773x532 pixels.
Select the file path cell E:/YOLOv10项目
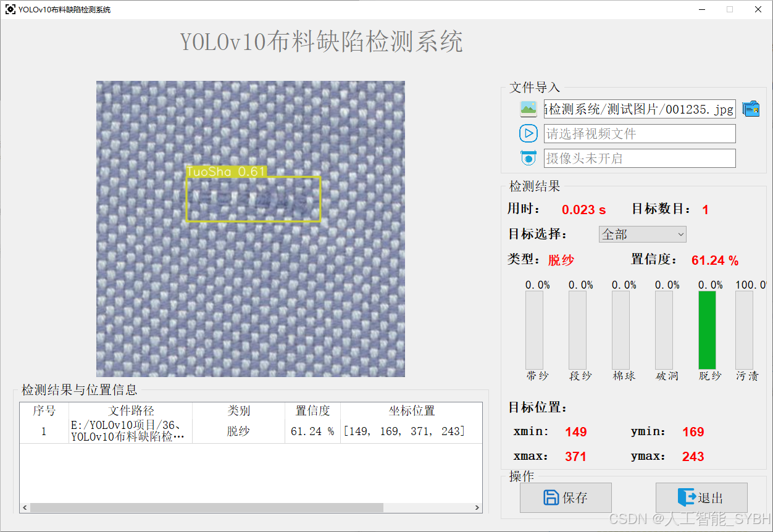pyautogui.click(x=131, y=431)
